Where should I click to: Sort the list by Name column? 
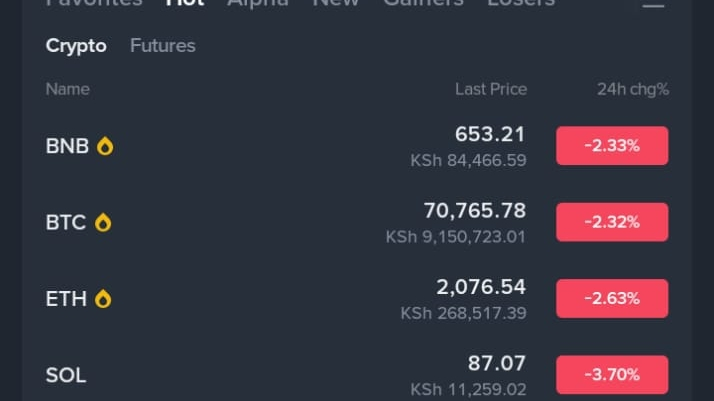[68, 89]
